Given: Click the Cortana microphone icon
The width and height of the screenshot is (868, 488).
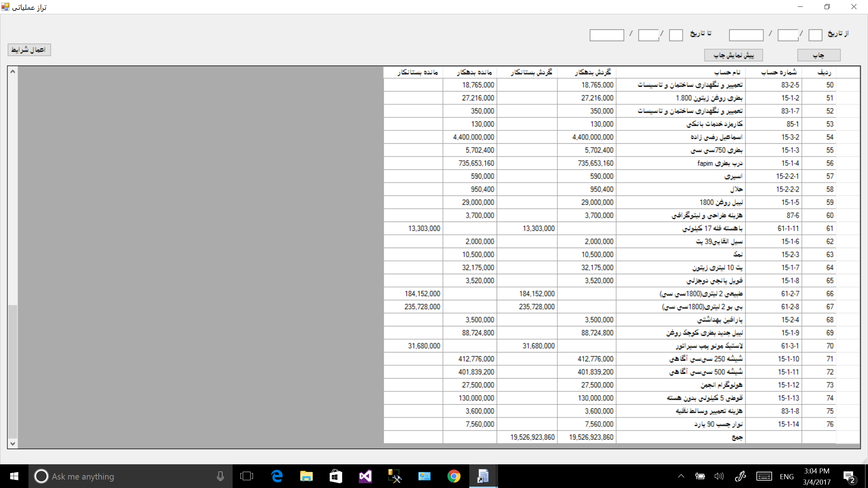Looking at the screenshot, I should (220, 476).
